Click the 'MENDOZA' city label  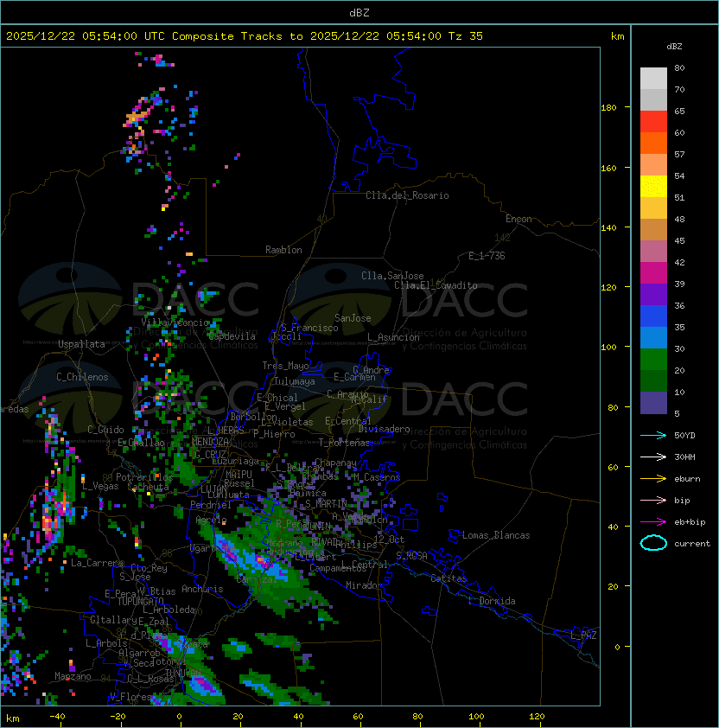coord(210,441)
